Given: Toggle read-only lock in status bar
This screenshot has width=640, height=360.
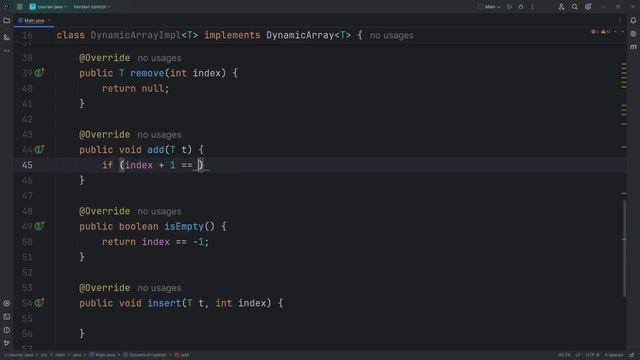Looking at the screenshot, I should tap(631, 355).
